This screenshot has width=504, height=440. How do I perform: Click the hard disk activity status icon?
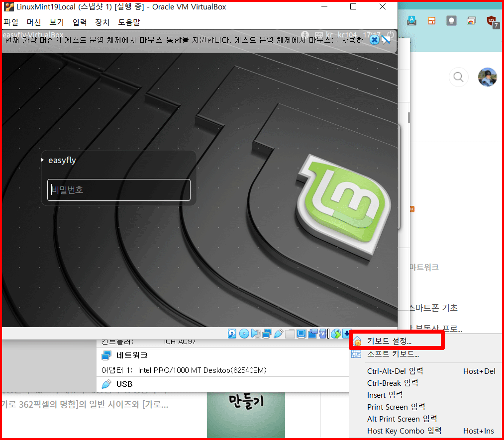pos(232,334)
